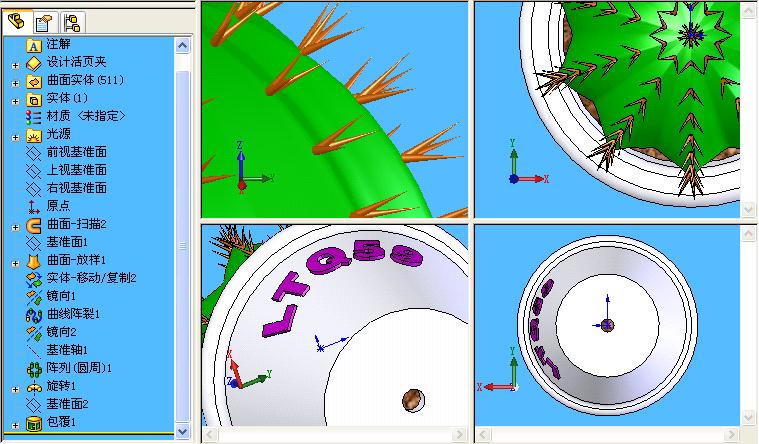
Task: Click the 基准面2 plane icon
Action: (x=33, y=405)
